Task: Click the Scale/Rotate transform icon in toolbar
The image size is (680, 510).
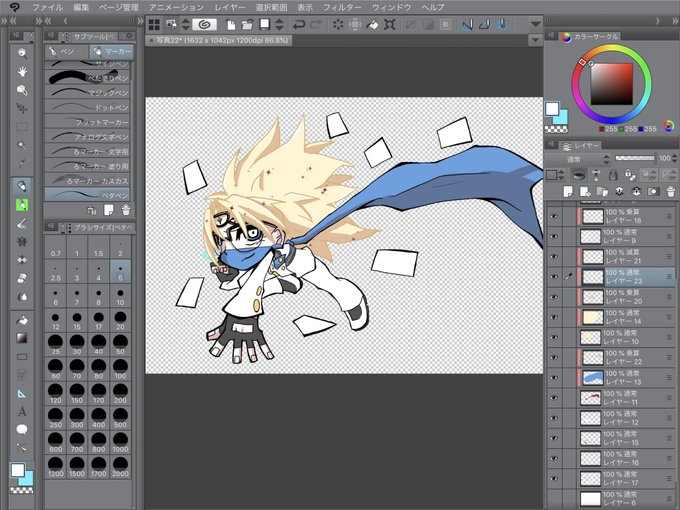Action: coord(390,25)
